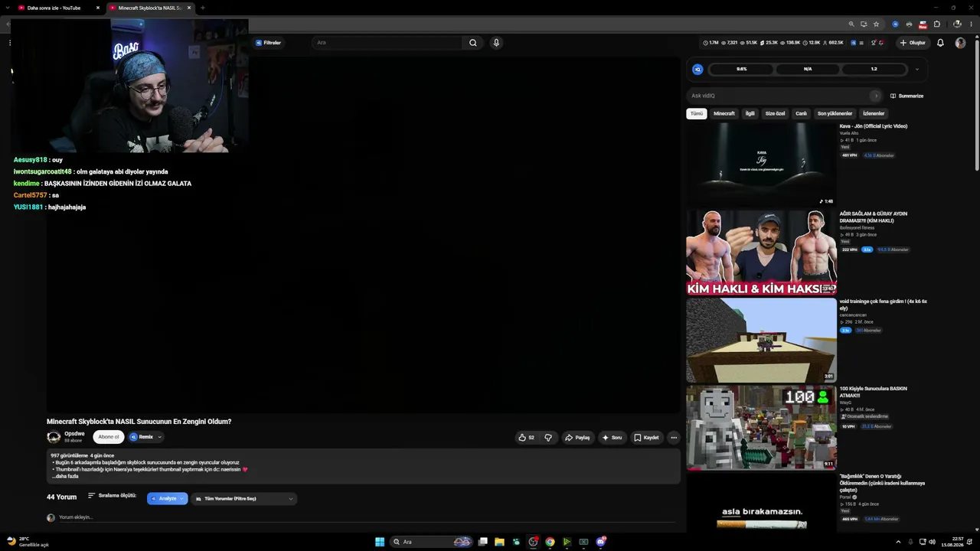The image size is (980, 551).
Task: Open 100 Kişiyle Sunuculara BASKIN video thumbnail
Action: click(762, 427)
